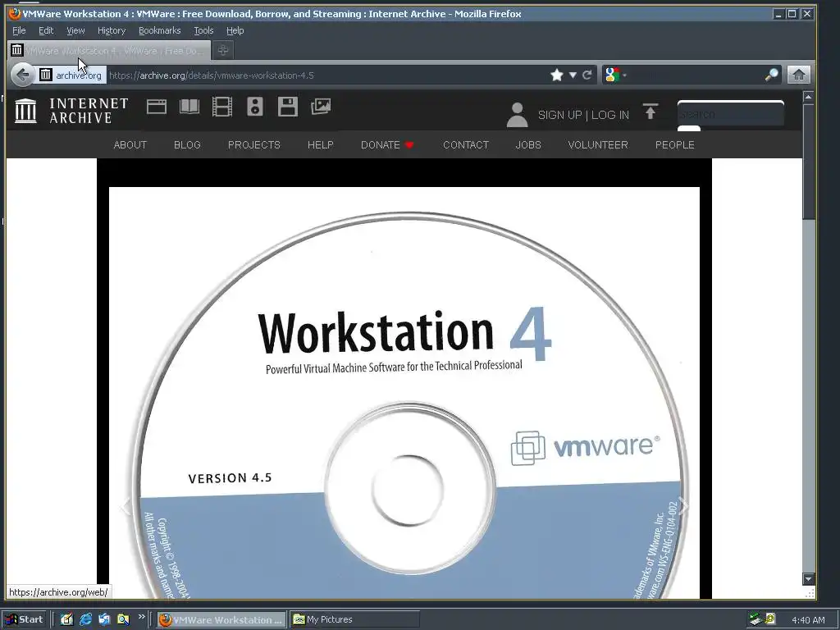The image size is (840, 630).
Task: Open the PROJECTS link
Action: (254, 145)
